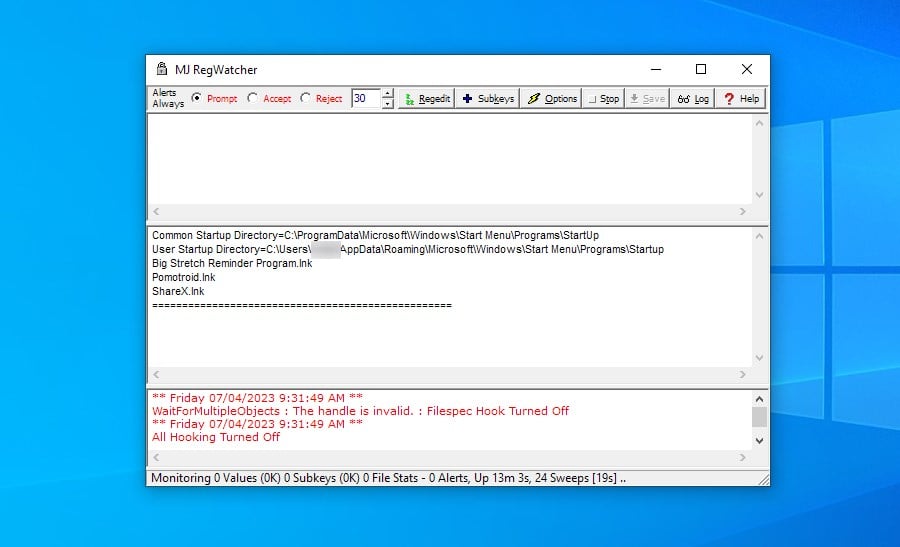Open the Log viewer
The height and width of the screenshot is (547, 900).
coord(693,99)
